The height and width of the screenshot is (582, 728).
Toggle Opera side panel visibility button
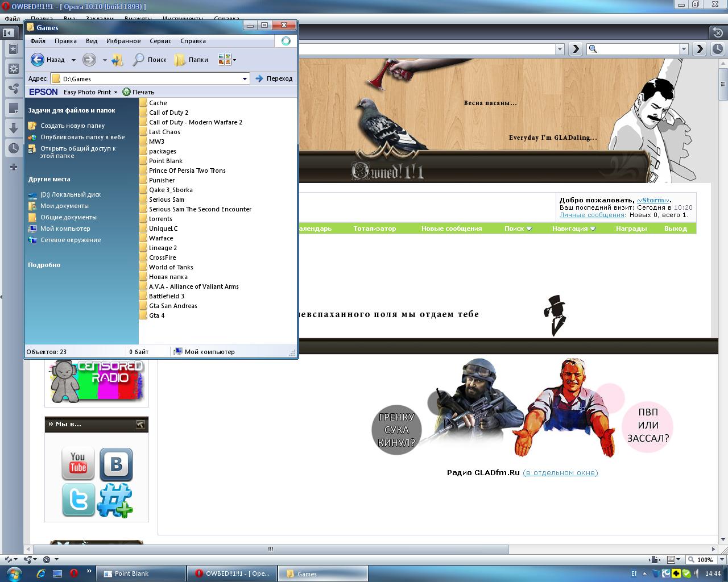tap(9, 33)
